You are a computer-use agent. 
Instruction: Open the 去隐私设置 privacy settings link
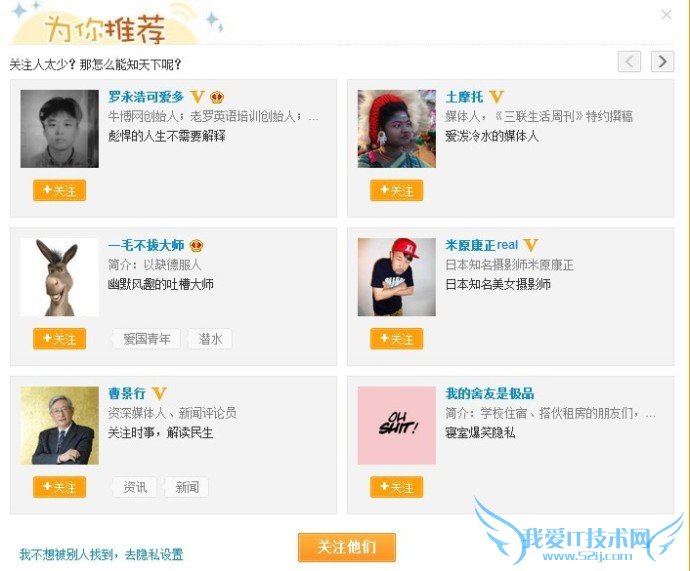(x=154, y=554)
